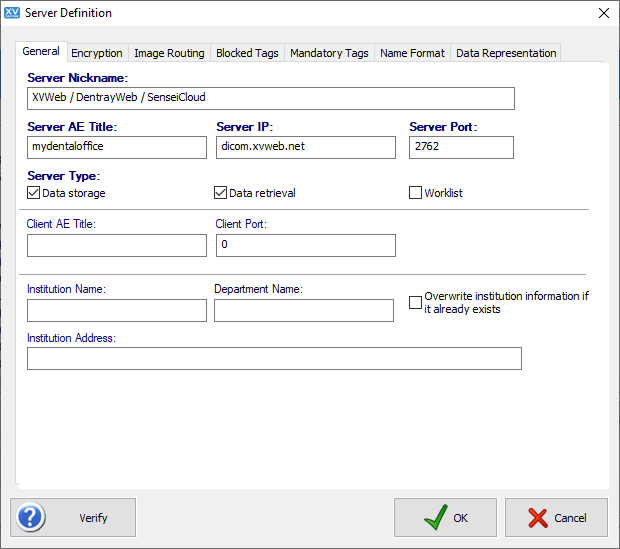Click the Client Port field

tap(306, 245)
